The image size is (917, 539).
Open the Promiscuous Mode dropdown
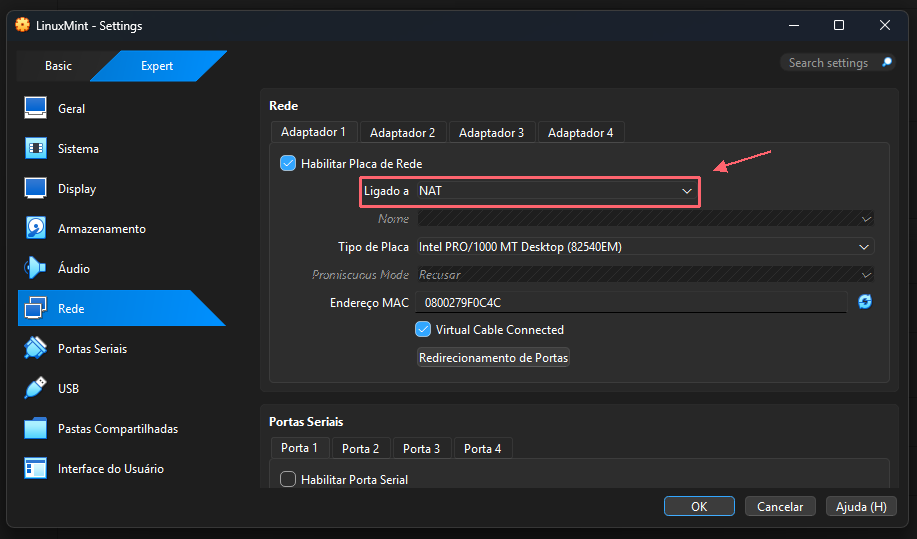click(645, 275)
